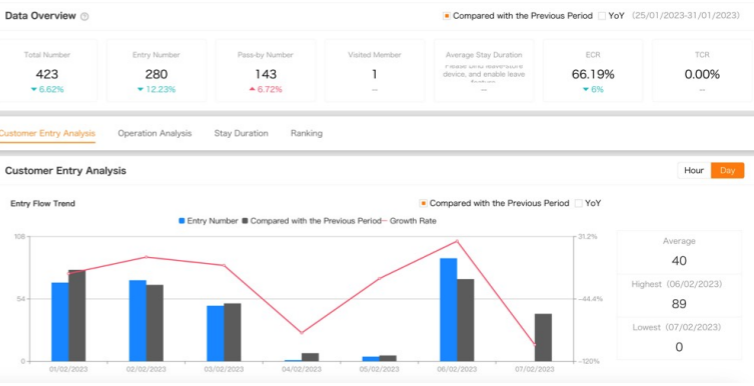Switch to the Operation Analysis tab
Viewport: 754px width, 386px height.
click(155, 133)
